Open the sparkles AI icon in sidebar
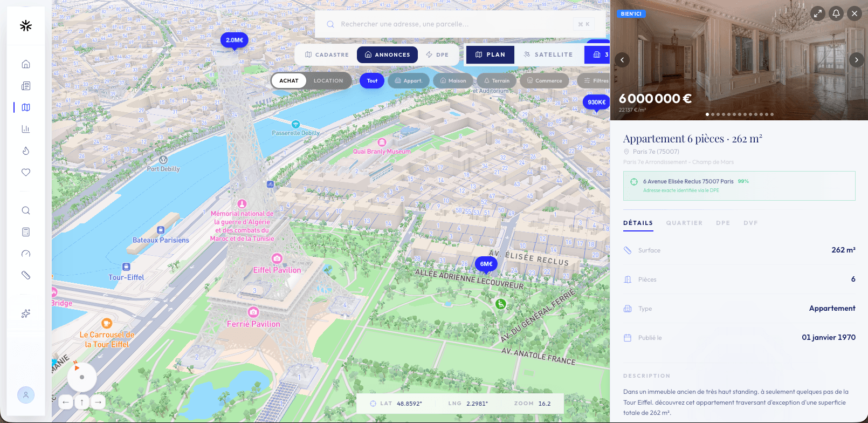 coord(26,313)
